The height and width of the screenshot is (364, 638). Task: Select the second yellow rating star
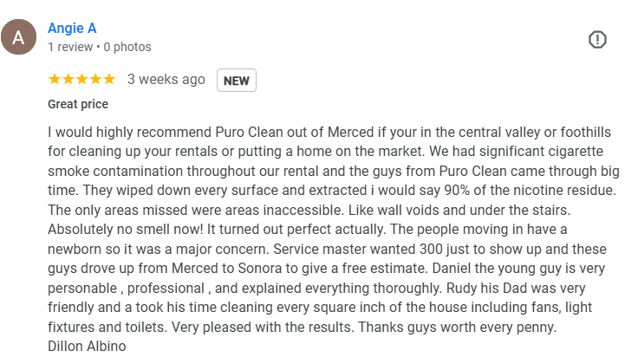68,79
